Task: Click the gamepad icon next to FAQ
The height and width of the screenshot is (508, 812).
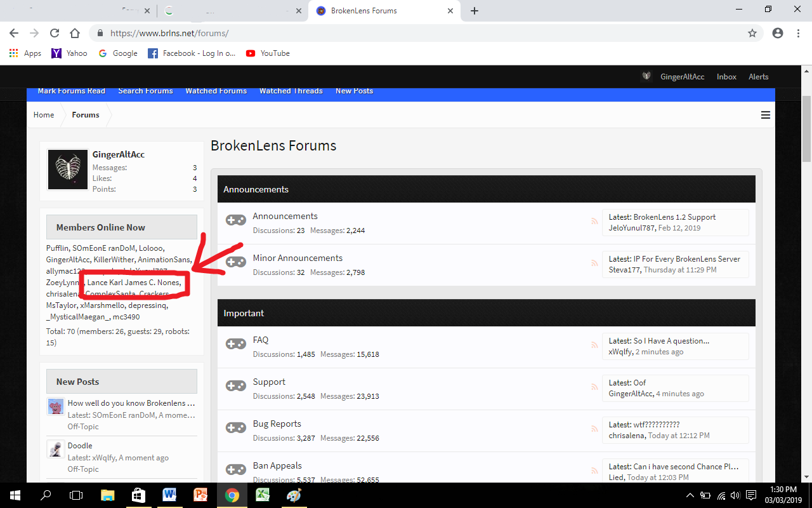Action: coord(236,344)
